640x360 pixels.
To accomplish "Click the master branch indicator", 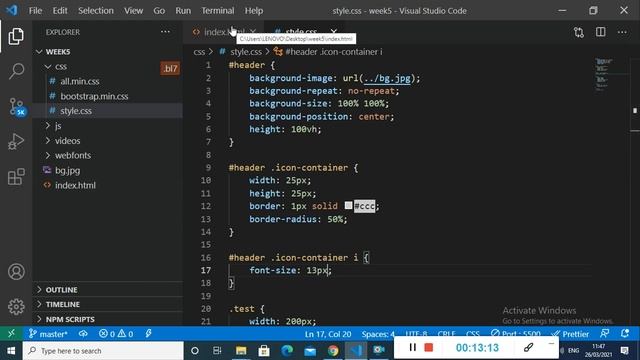I will (x=48, y=334).
